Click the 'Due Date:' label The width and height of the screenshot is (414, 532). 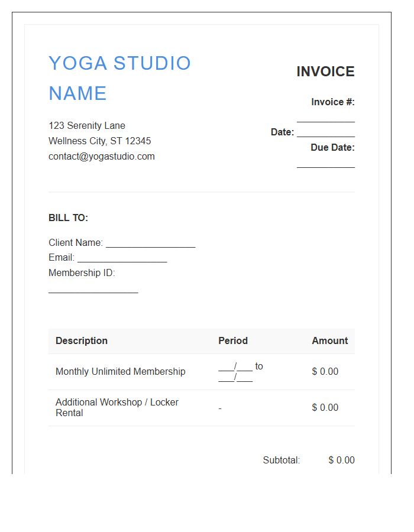(332, 148)
